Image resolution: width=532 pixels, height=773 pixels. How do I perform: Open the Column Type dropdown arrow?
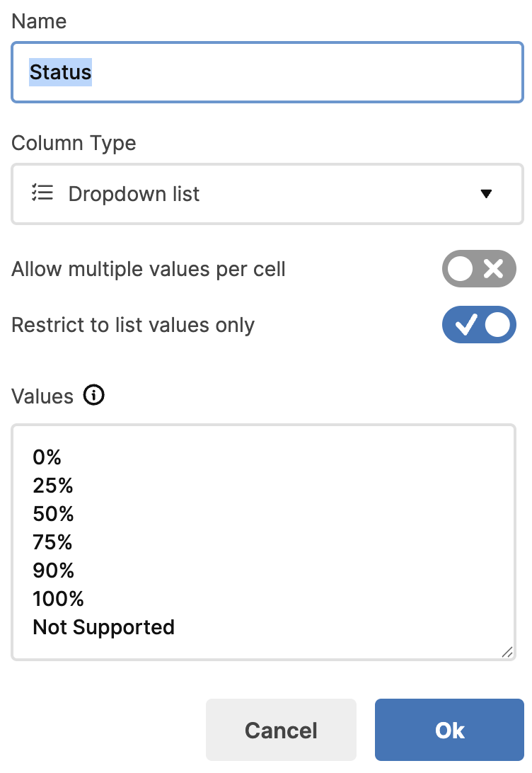(x=486, y=194)
